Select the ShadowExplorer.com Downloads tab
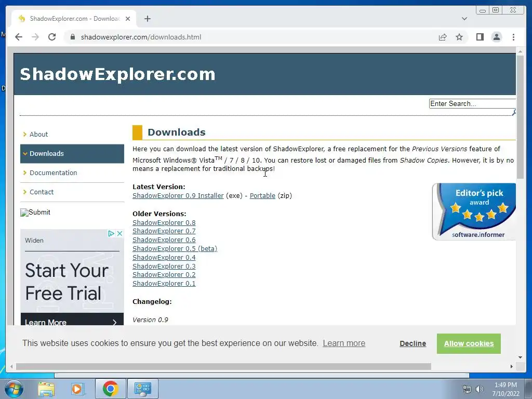This screenshot has width=532, height=399. tap(74, 19)
